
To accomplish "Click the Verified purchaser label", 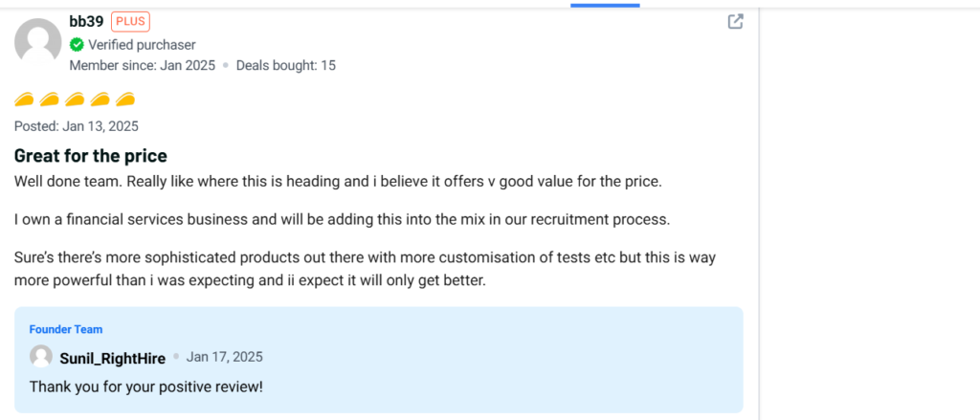I will click(x=142, y=44).
